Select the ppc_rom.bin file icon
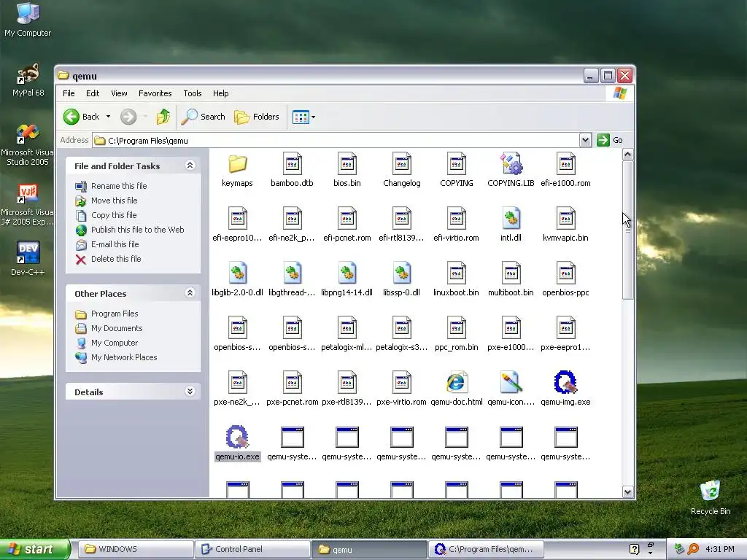The image size is (747, 560). click(x=456, y=328)
